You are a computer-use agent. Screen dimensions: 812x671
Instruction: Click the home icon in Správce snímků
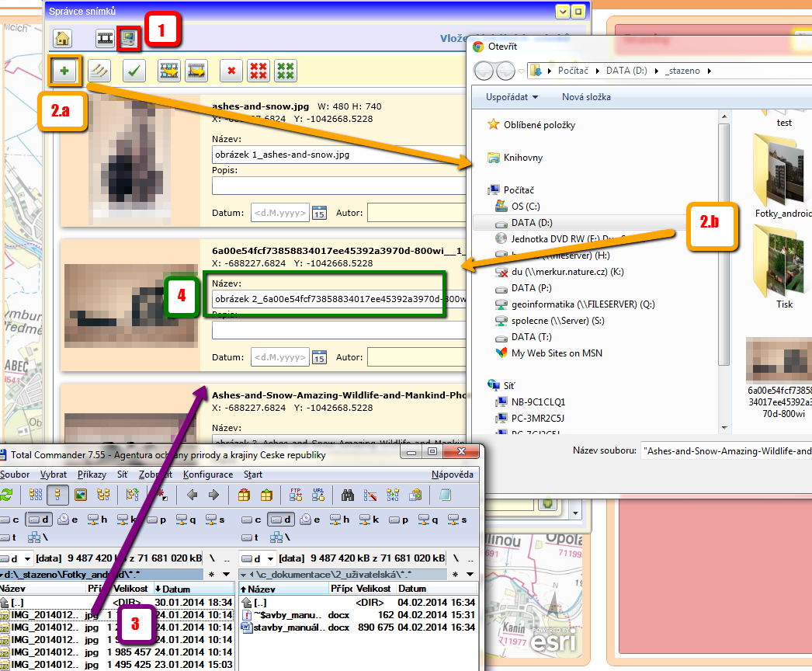62,38
